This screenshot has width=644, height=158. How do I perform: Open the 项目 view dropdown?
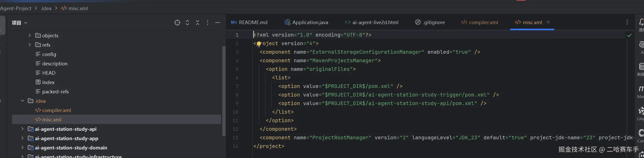19,23
